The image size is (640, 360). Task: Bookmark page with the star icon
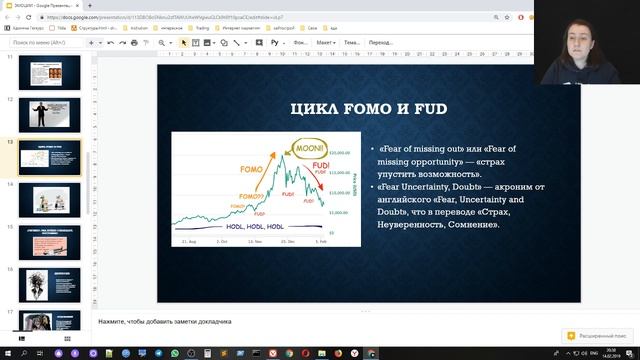(x=507, y=18)
